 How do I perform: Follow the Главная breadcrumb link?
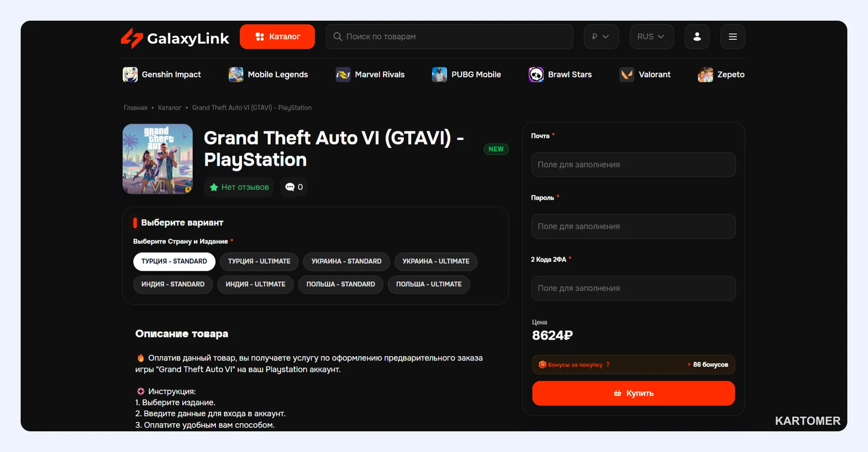[135, 108]
